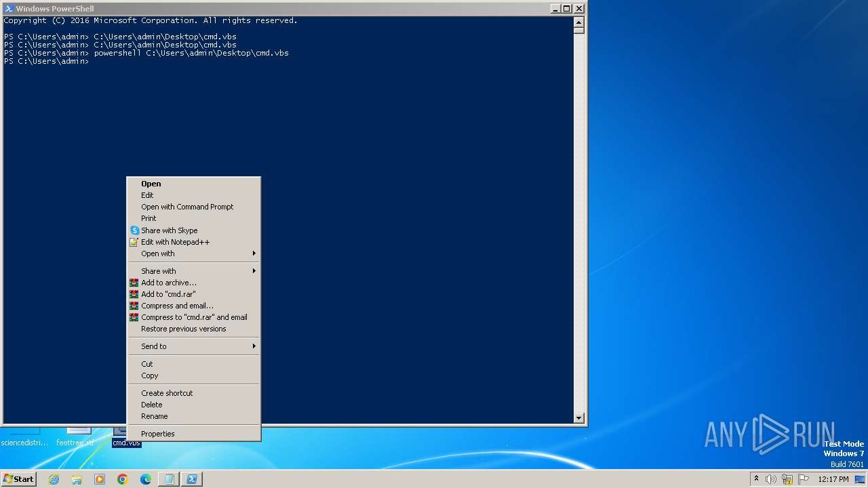The image size is (868, 488).
Task: Expand the Share with submenu
Action: click(x=194, y=271)
